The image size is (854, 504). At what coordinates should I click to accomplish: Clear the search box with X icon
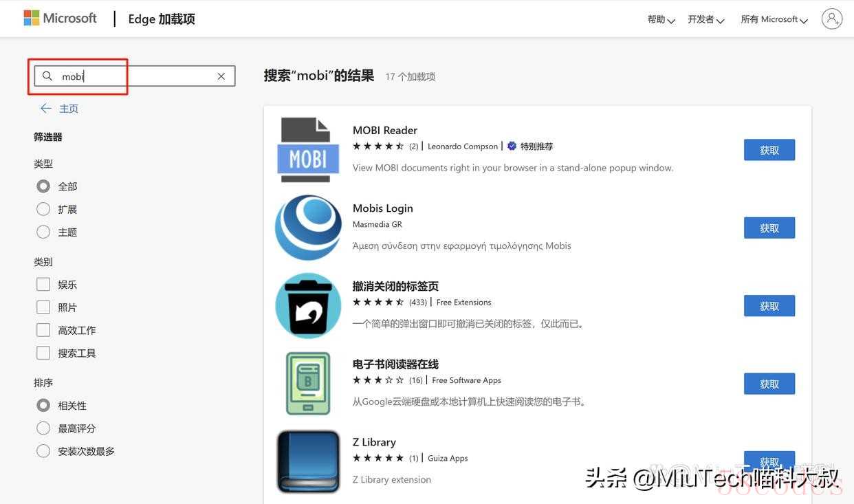coord(221,76)
